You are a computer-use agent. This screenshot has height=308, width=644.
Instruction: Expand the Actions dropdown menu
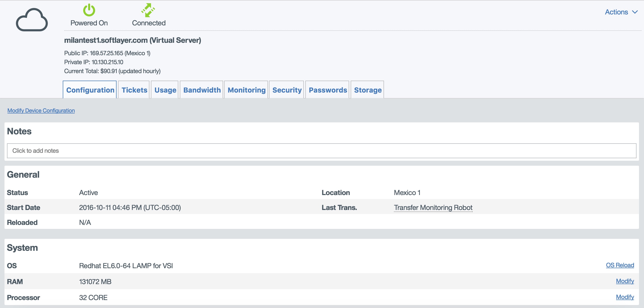pyautogui.click(x=616, y=12)
